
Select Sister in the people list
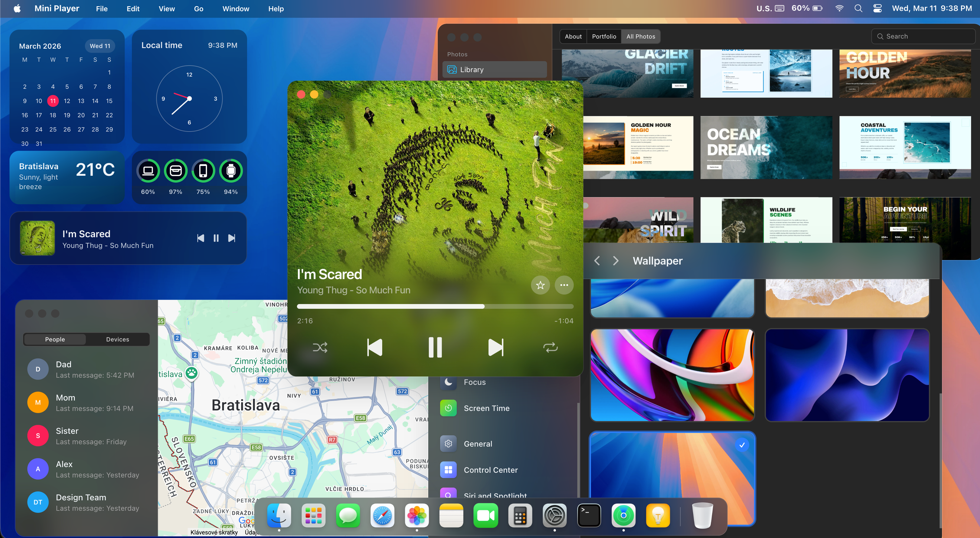tap(86, 436)
